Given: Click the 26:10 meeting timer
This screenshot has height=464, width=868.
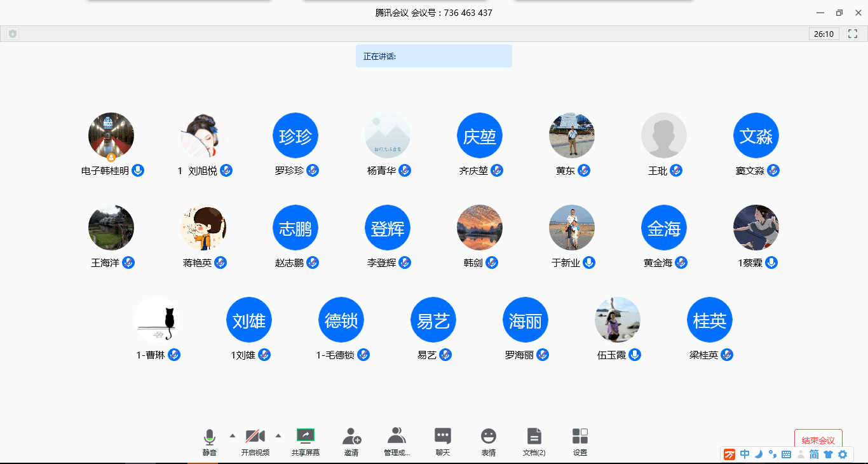Looking at the screenshot, I should 824,34.
